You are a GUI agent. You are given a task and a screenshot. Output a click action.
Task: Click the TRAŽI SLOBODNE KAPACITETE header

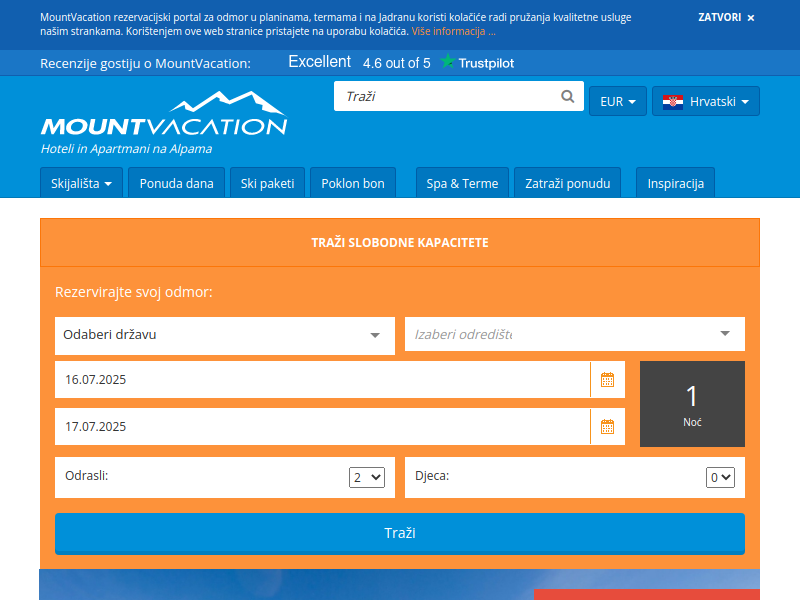point(399,242)
